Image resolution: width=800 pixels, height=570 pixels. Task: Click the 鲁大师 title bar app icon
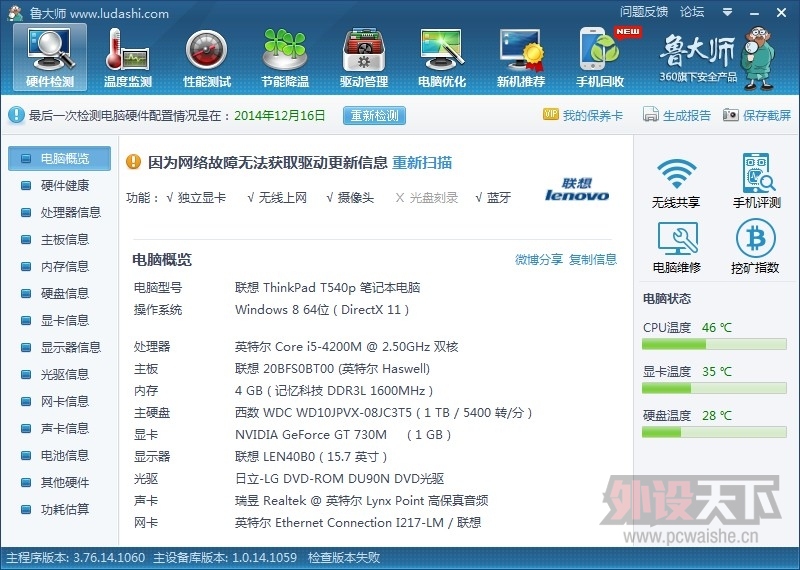click(x=15, y=13)
